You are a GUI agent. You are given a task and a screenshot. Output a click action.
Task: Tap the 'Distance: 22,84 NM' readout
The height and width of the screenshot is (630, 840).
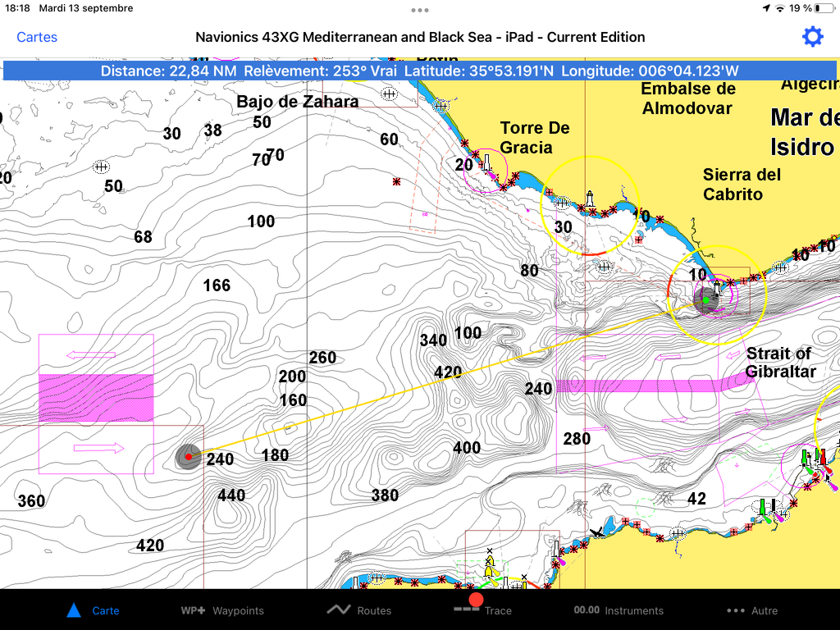[168, 71]
